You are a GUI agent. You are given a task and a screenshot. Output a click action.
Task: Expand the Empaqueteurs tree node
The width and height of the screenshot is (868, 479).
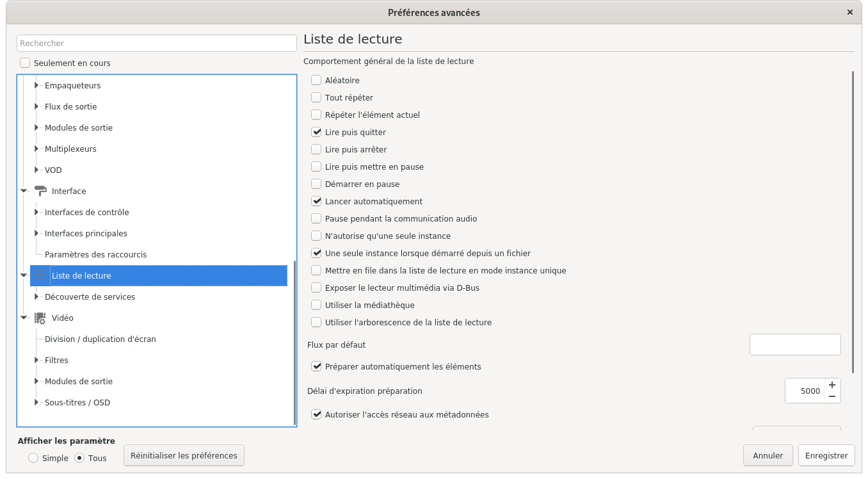[37, 85]
